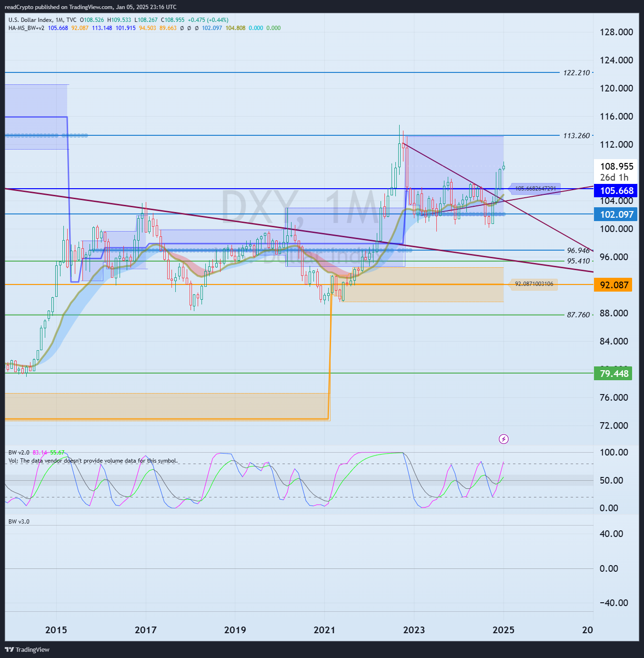Click the 2021 label on time axis

[x=324, y=630]
